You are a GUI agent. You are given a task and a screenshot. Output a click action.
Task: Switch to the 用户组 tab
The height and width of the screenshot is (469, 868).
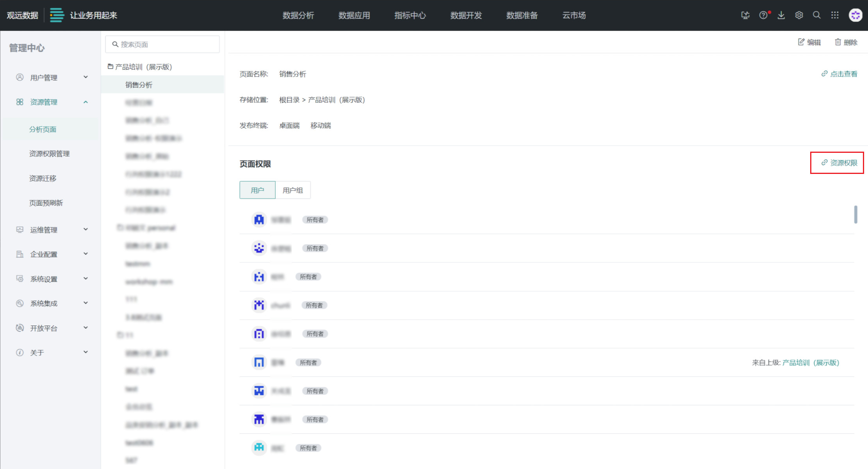click(293, 190)
